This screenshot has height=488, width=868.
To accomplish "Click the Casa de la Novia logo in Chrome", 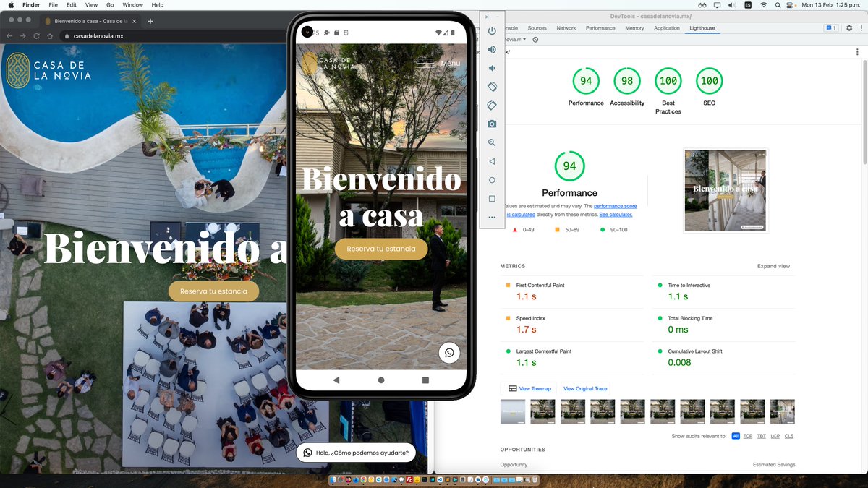I will click(48, 70).
